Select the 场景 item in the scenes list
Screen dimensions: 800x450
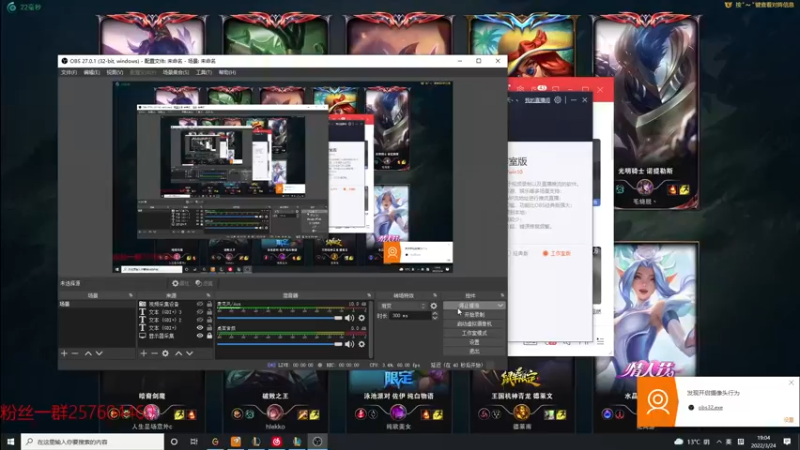97,304
